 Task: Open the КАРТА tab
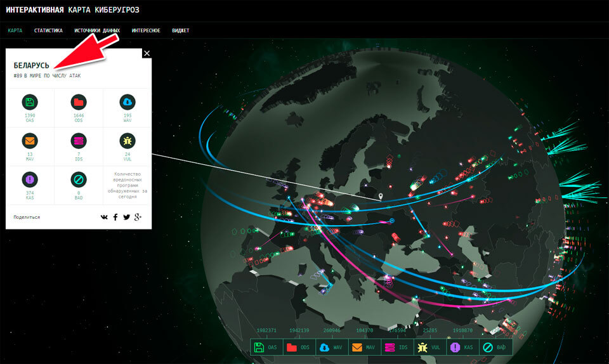[x=15, y=30]
